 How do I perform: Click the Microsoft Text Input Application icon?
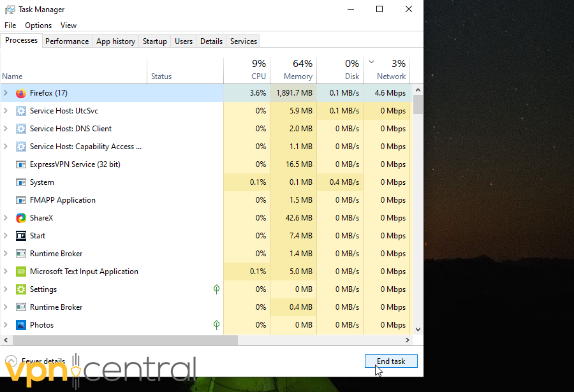[21, 272]
